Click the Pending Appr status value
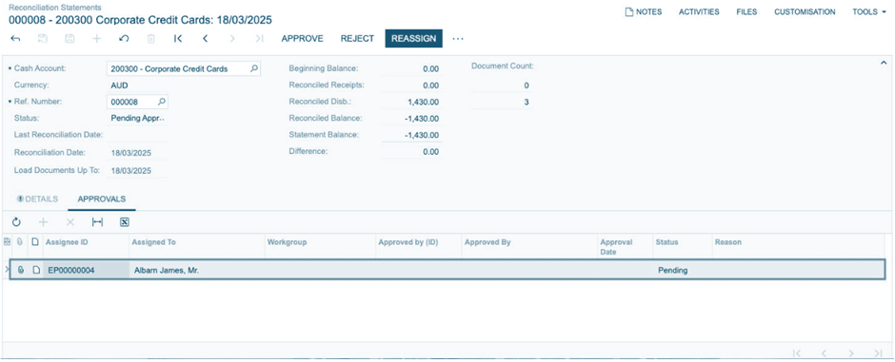Image resolution: width=895 pixels, height=362 pixels. pos(138,118)
